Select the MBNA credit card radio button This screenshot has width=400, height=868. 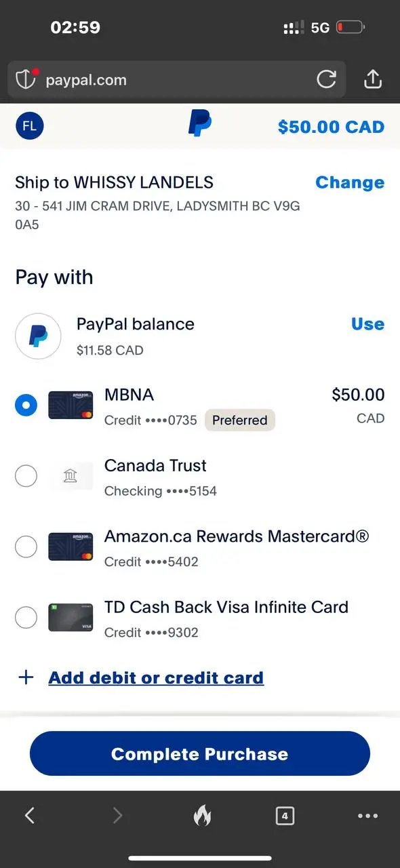(26, 406)
